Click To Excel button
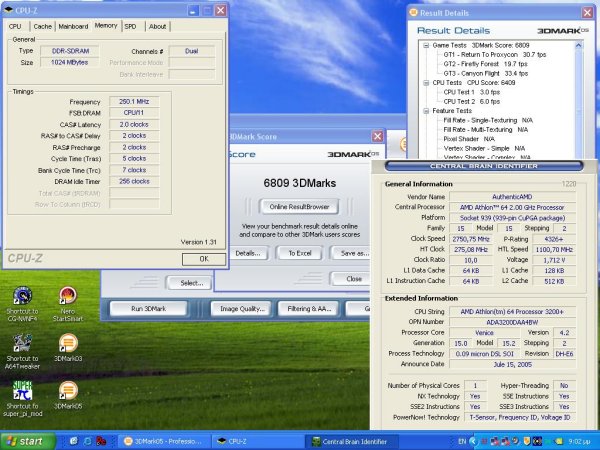Image resolution: width=600 pixels, height=450 pixels. (x=300, y=253)
